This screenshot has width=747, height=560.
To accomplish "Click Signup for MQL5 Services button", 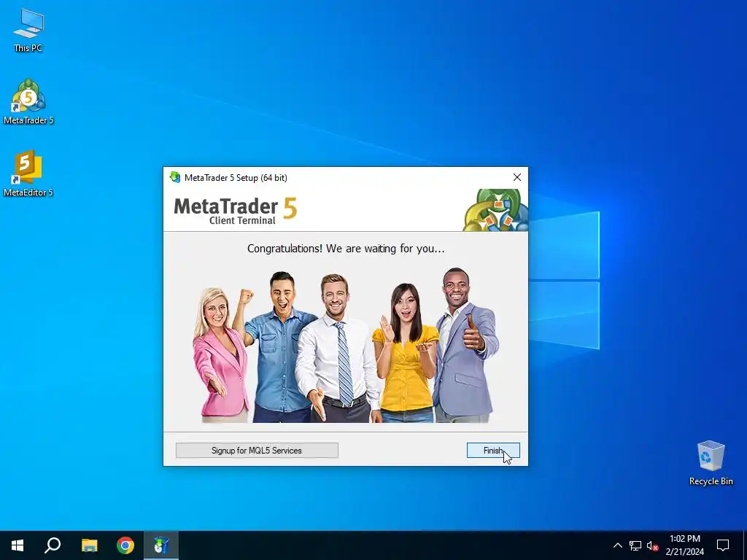I will point(257,451).
